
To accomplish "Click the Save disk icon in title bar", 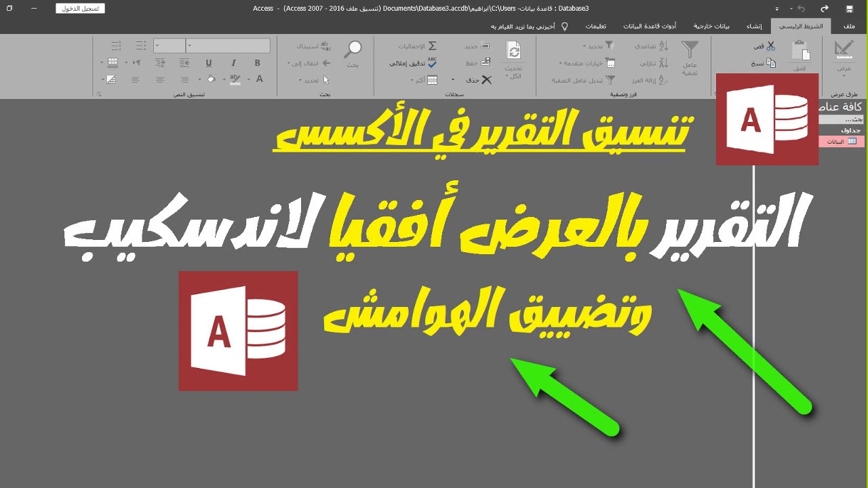I will [x=849, y=9].
